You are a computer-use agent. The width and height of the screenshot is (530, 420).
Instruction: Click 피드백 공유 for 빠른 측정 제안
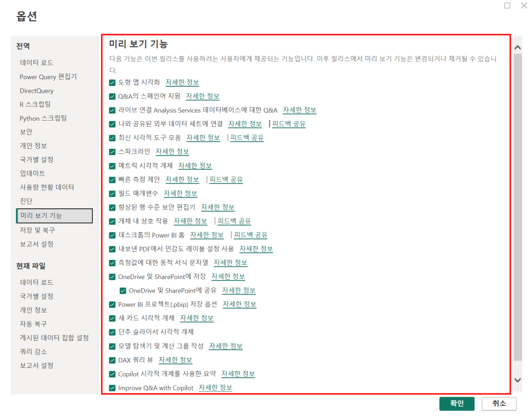[x=226, y=180]
